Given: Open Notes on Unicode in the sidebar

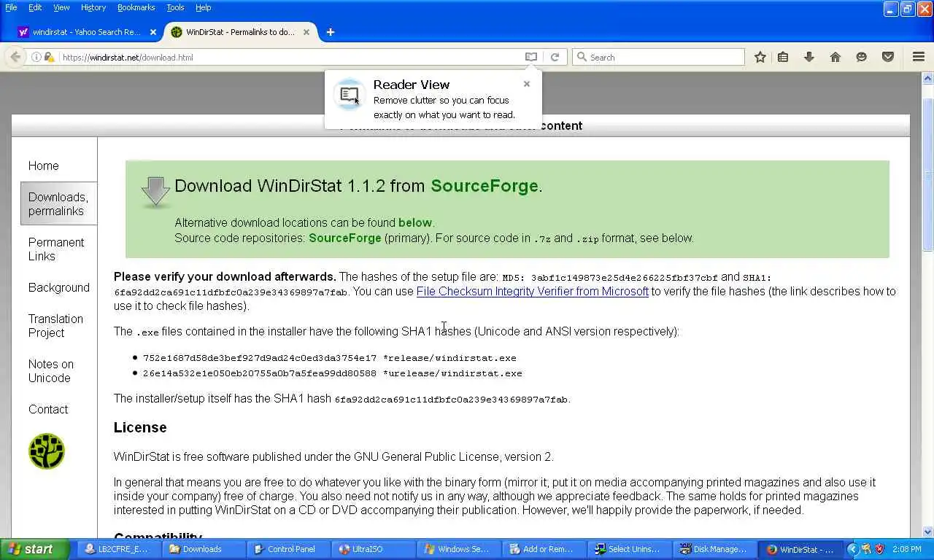Looking at the screenshot, I should tap(51, 370).
